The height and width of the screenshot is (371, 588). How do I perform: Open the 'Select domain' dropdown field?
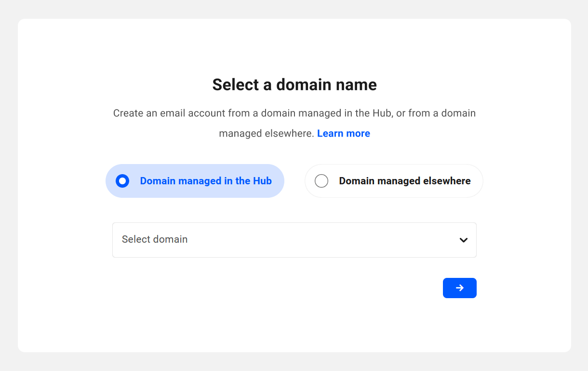coord(294,240)
